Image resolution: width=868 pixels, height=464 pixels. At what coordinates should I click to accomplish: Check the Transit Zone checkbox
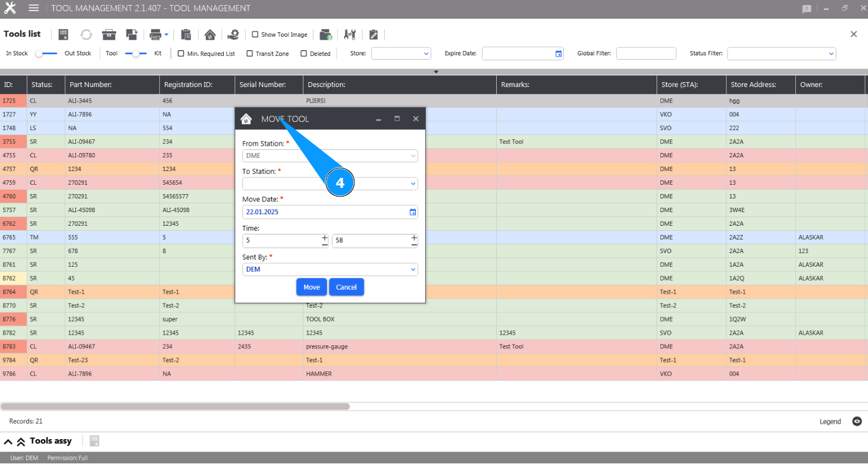250,53
